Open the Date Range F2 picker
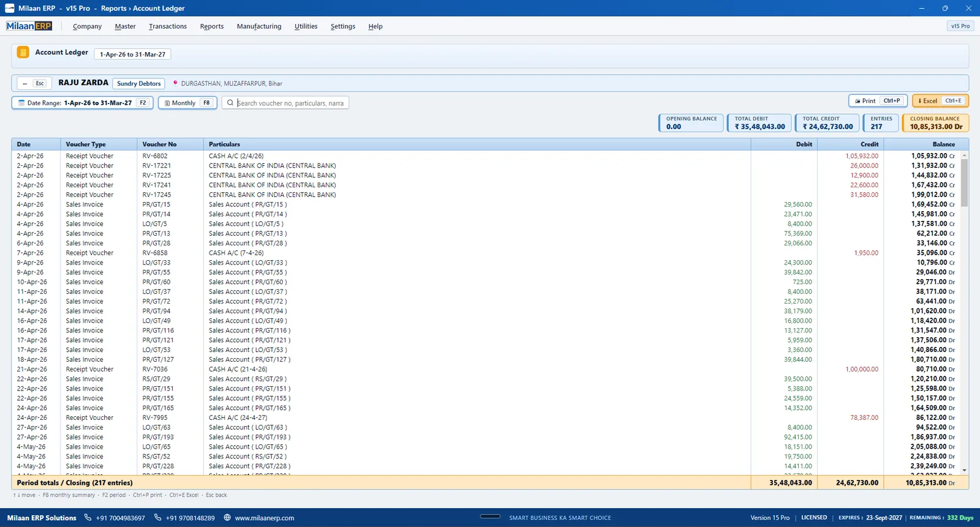This screenshot has width=980, height=527. [83, 103]
